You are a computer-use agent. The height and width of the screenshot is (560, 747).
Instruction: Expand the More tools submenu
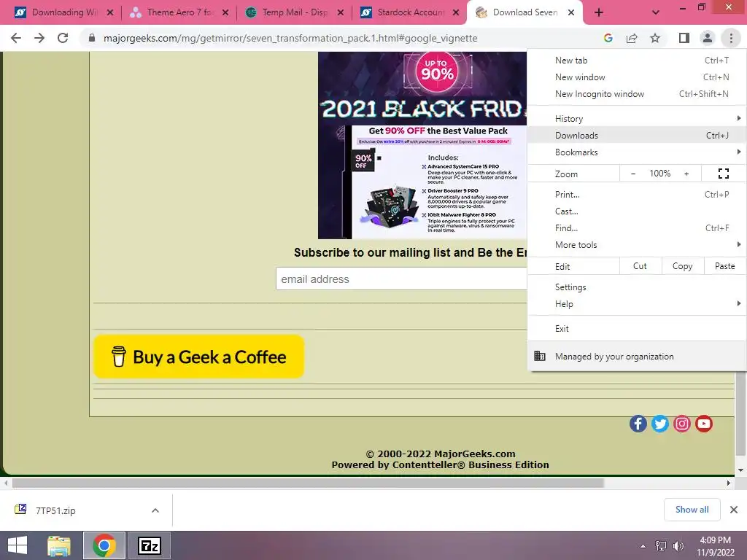pyautogui.click(x=637, y=245)
